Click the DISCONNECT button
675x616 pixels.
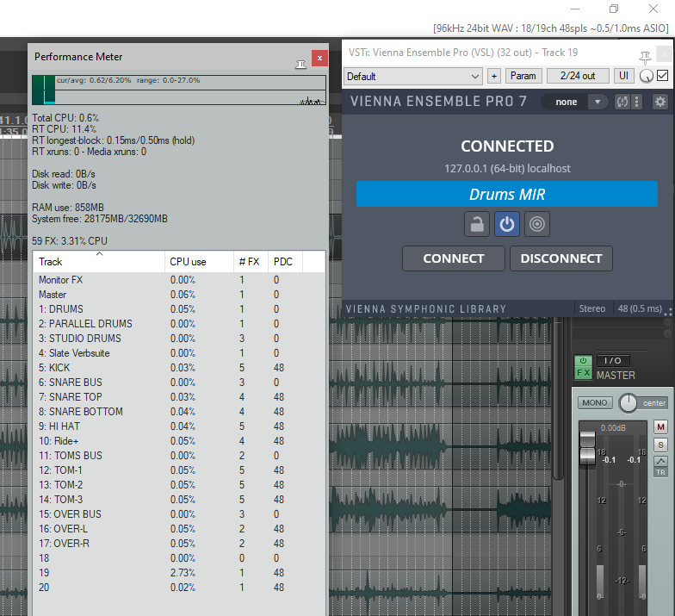point(561,258)
